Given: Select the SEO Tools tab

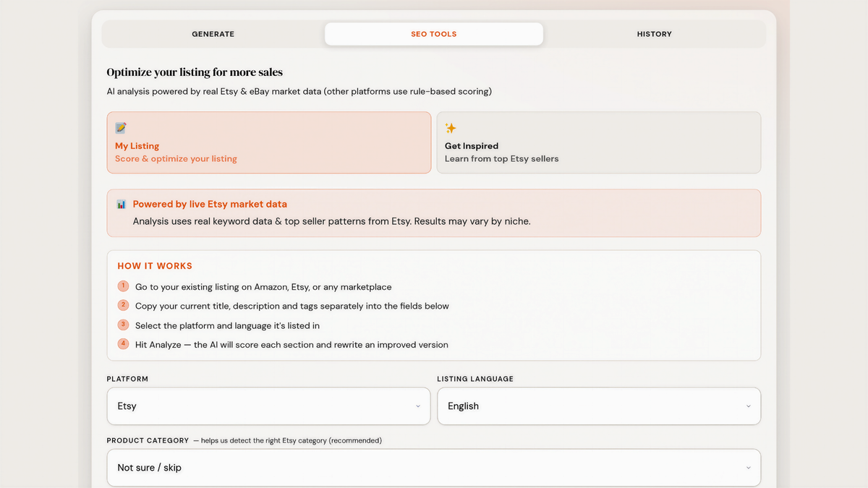Looking at the screenshot, I should click(x=434, y=34).
